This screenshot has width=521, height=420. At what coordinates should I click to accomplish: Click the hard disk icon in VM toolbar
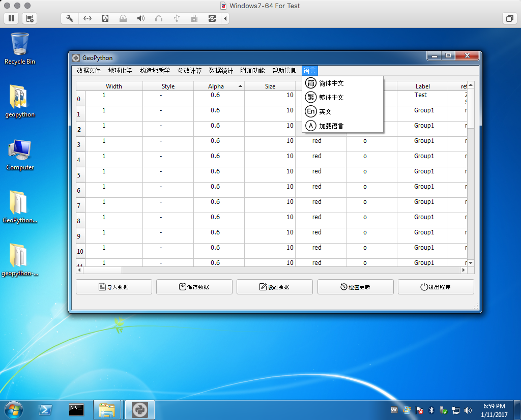(105, 18)
